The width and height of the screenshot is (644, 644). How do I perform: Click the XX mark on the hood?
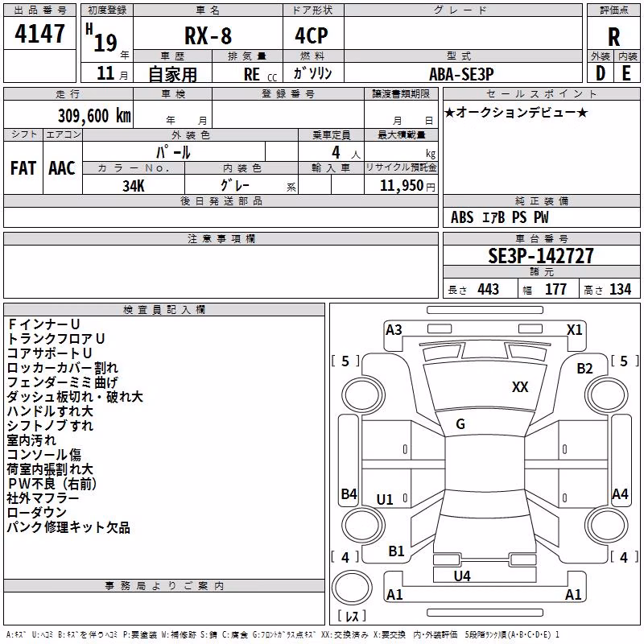520,386
